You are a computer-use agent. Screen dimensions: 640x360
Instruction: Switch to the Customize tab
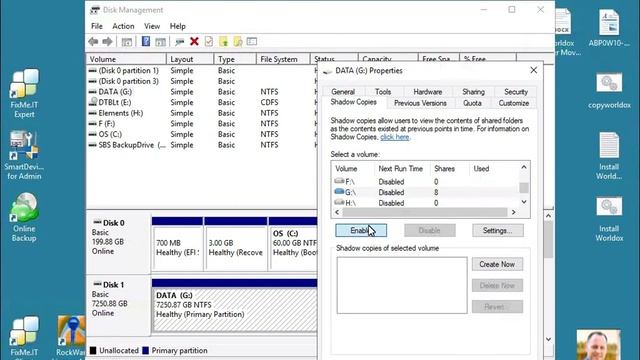pyautogui.click(x=513, y=103)
